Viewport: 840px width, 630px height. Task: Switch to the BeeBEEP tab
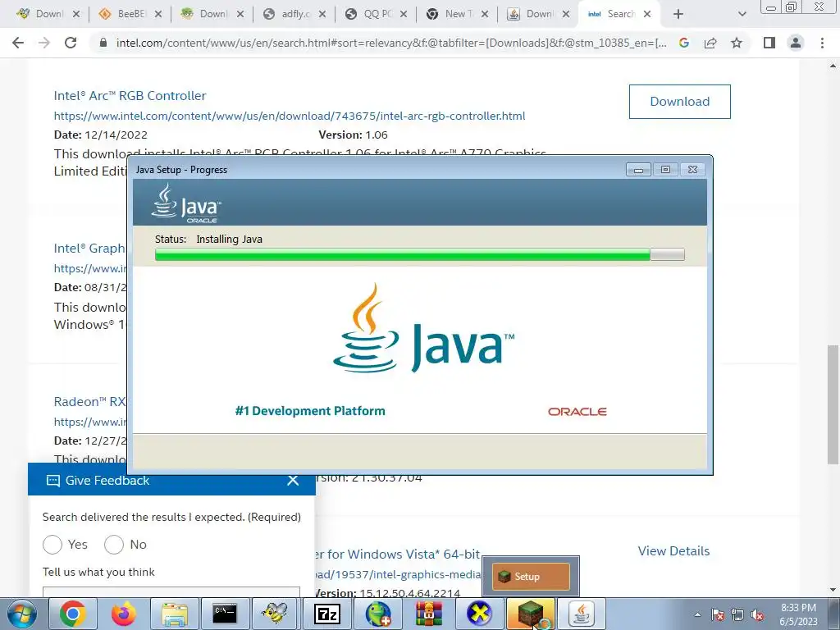131,14
